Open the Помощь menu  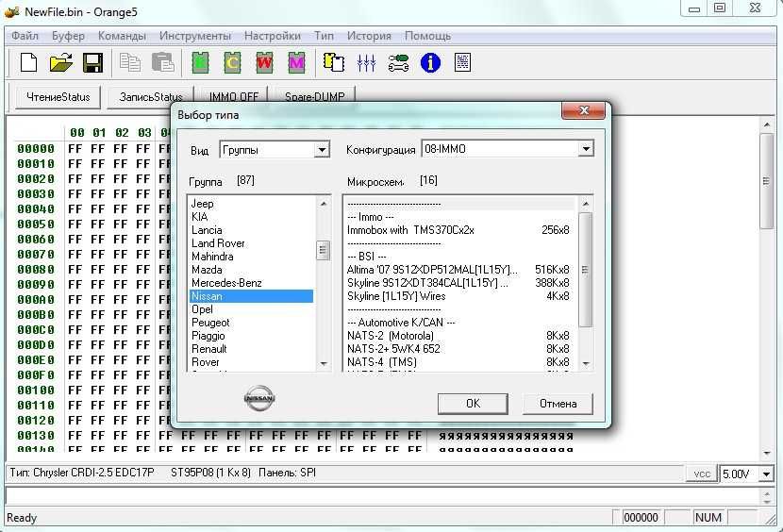coord(427,36)
